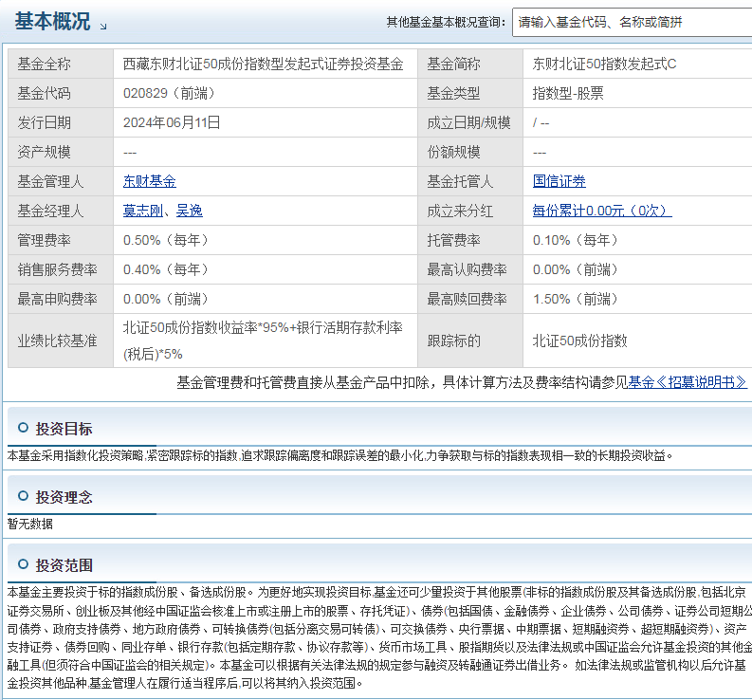752x700 pixels.
Task: Select the 投资理念 section heading
Action: [x=64, y=497]
